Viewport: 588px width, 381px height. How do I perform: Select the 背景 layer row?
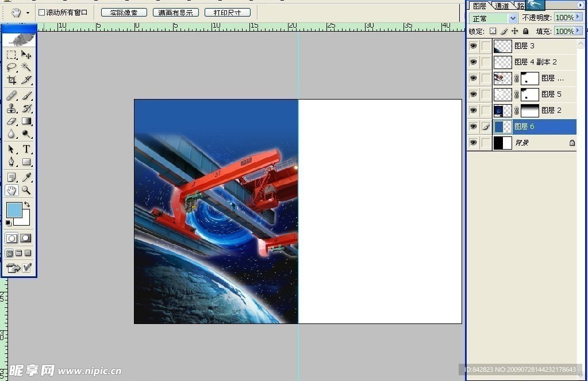click(535, 143)
